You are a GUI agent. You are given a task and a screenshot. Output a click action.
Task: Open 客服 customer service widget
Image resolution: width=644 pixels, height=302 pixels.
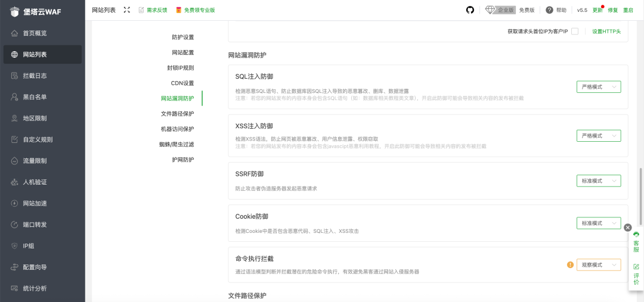636,242
